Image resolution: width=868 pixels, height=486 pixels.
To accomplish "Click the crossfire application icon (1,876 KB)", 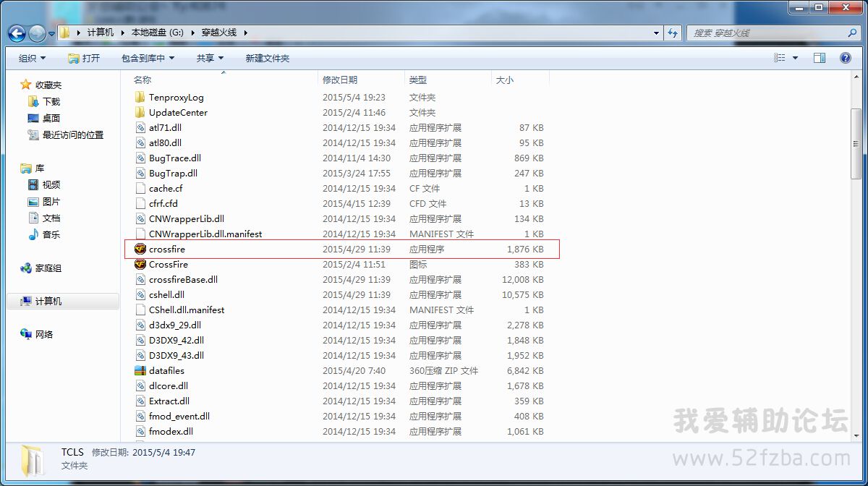I will 140,249.
